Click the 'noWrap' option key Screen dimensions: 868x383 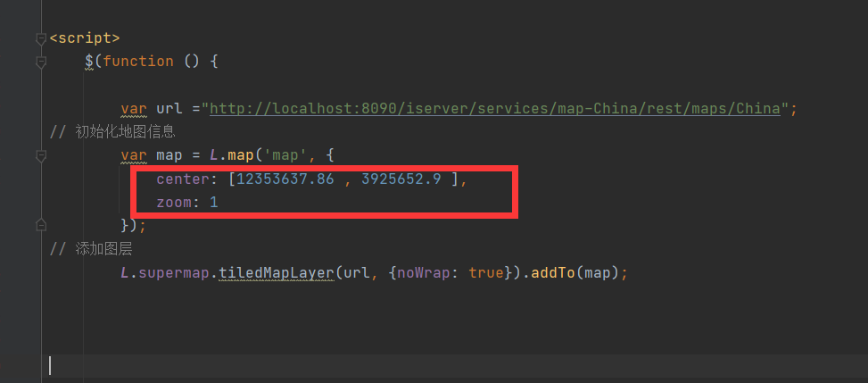(x=424, y=273)
